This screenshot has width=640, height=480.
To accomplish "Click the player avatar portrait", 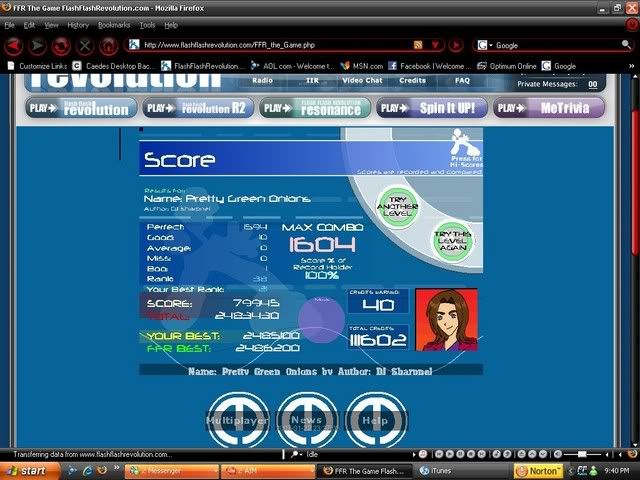I will tap(446, 320).
